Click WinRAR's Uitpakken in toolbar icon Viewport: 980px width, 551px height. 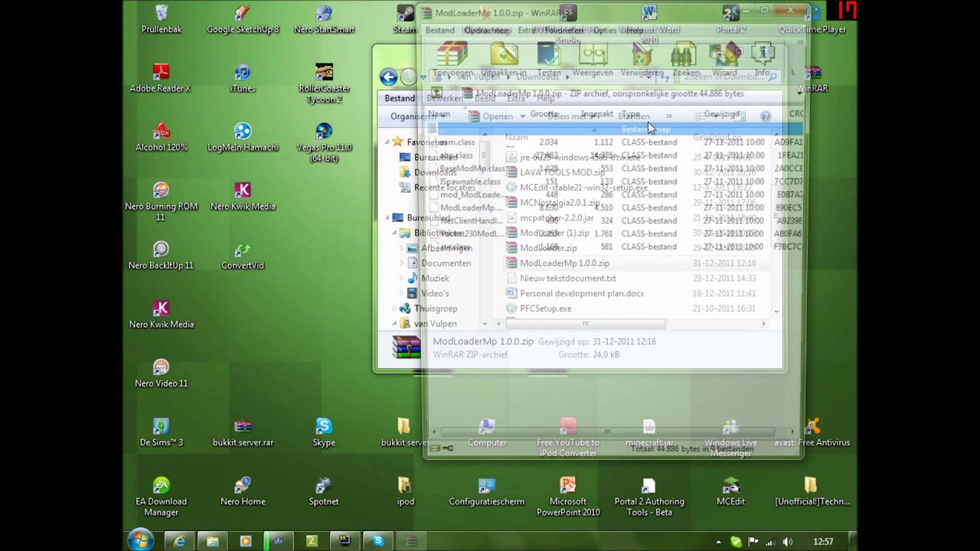504,60
